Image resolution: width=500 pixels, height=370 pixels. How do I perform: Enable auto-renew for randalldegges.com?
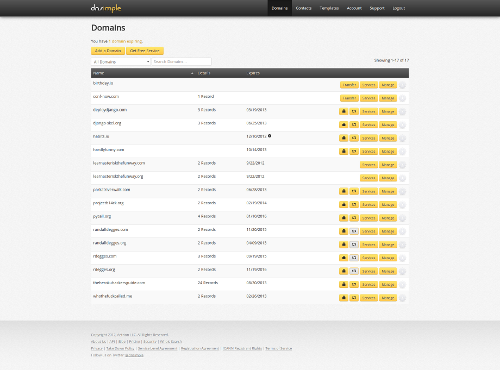[354, 231]
